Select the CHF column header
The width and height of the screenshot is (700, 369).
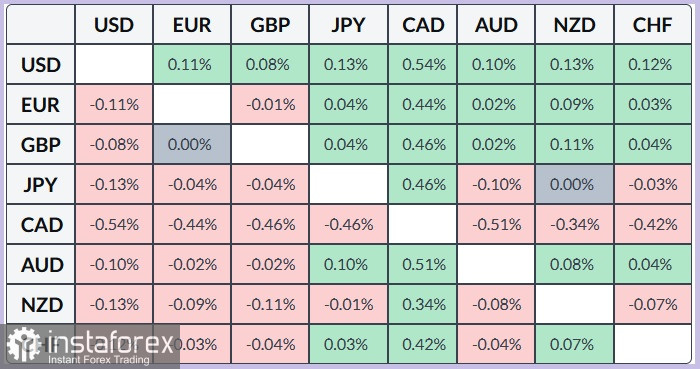(x=652, y=25)
